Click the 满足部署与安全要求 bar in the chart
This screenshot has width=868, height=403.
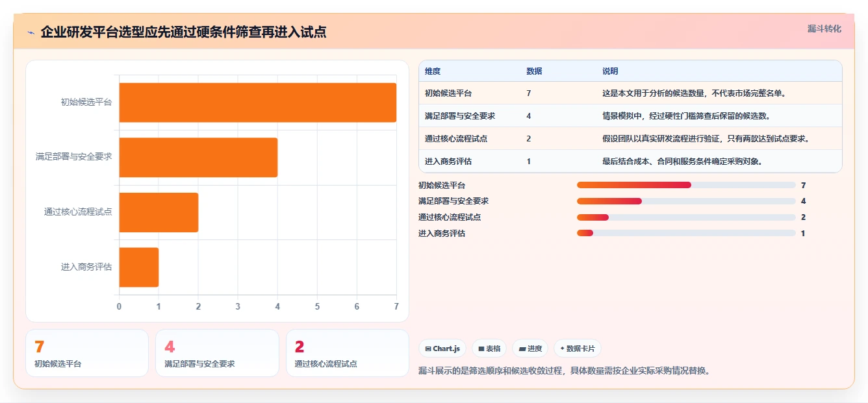click(x=198, y=157)
